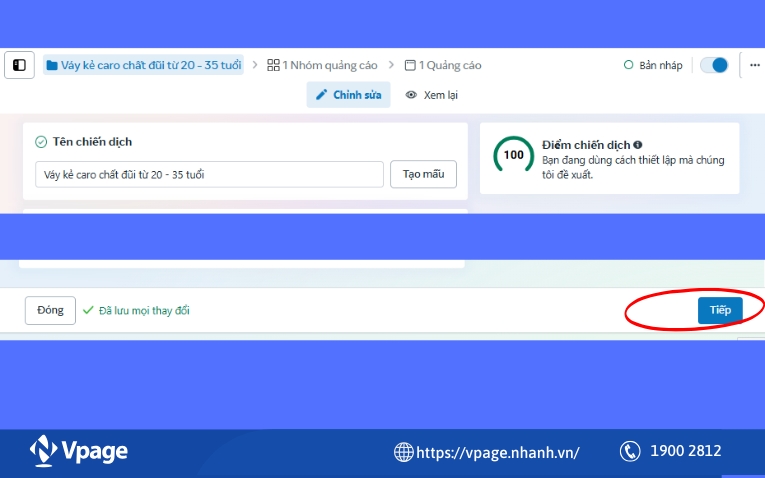This screenshot has width=765, height=478.
Task: Click the Vpage logo
Action: [x=79, y=451]
